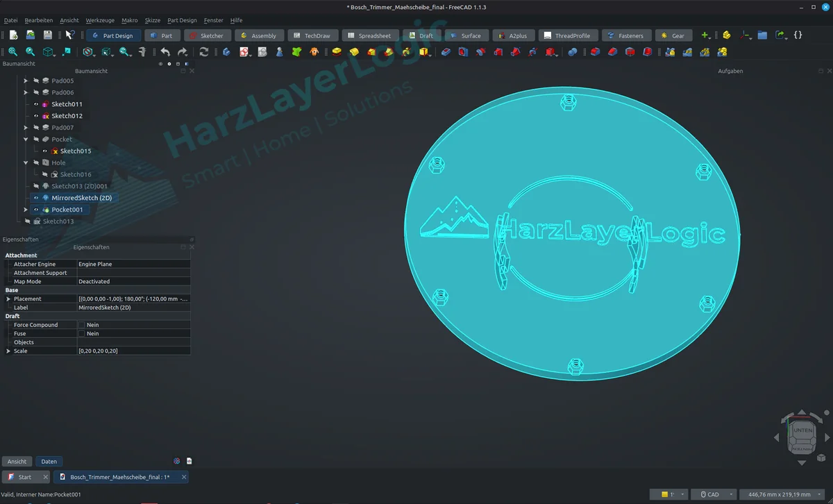Click the yellow Revolution tool icon
This screenshot has width=833, height=504.
coord(355,52)
